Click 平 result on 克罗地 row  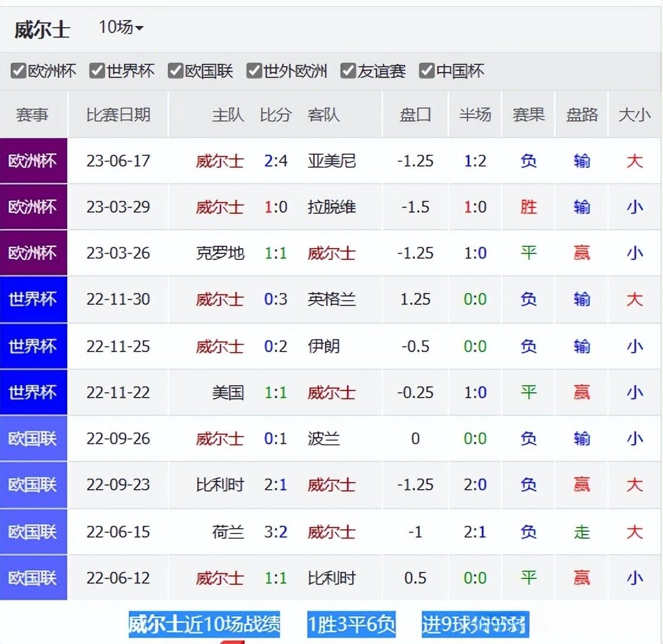(x=528, y=253)
